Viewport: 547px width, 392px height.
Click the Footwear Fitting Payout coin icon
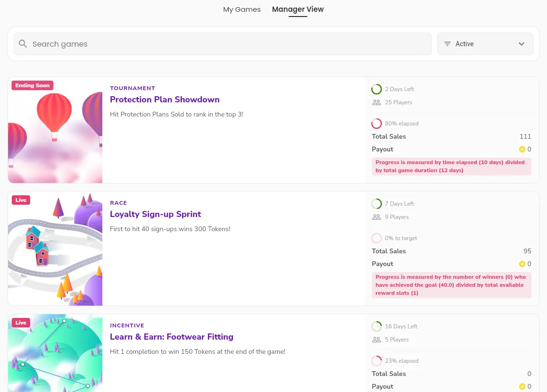(522, 386)
